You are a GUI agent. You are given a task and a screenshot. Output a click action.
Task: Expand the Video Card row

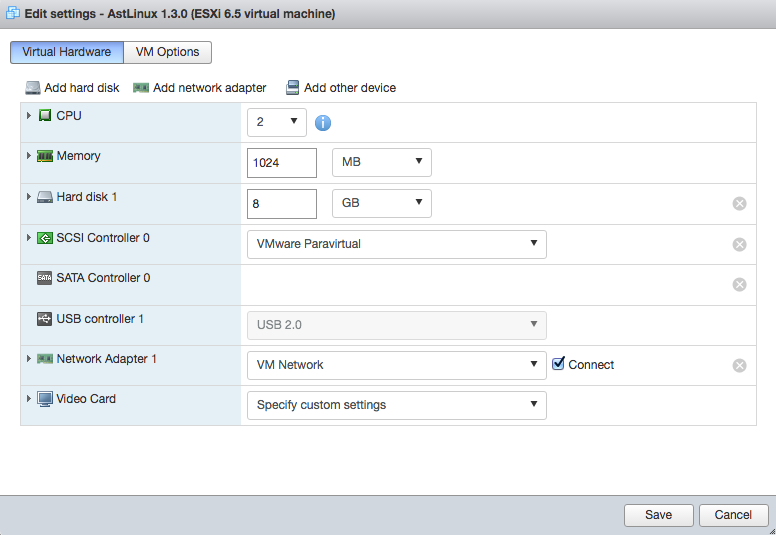tap(29, 398)
